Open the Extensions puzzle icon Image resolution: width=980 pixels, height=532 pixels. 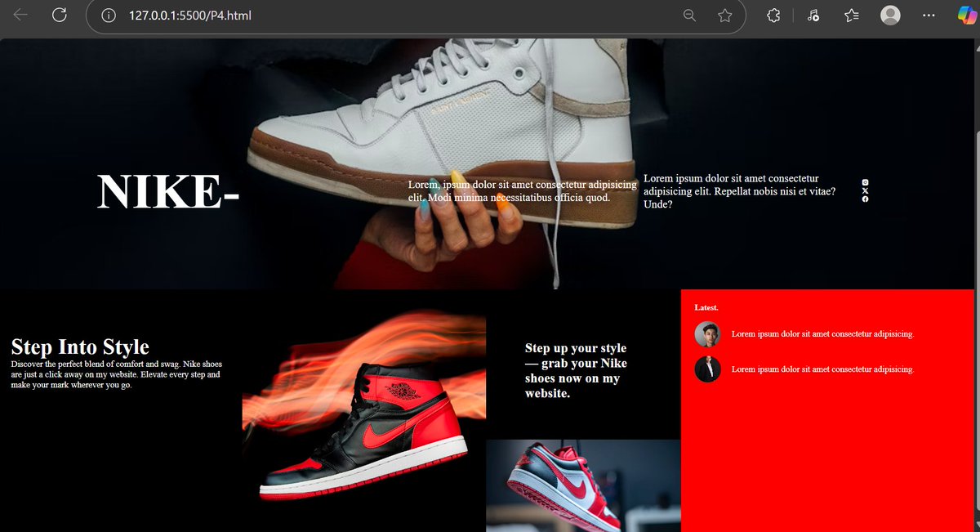pos(773,16)
